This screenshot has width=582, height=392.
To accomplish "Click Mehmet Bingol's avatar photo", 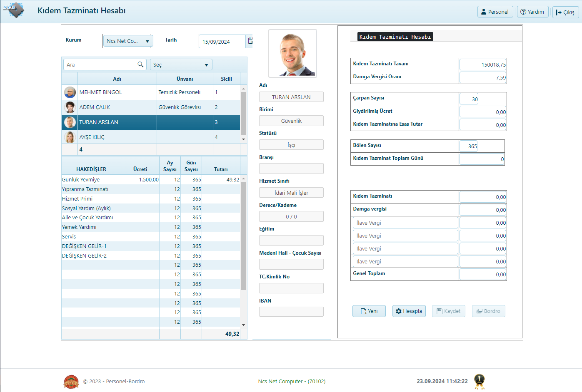I will click(70, 92).
